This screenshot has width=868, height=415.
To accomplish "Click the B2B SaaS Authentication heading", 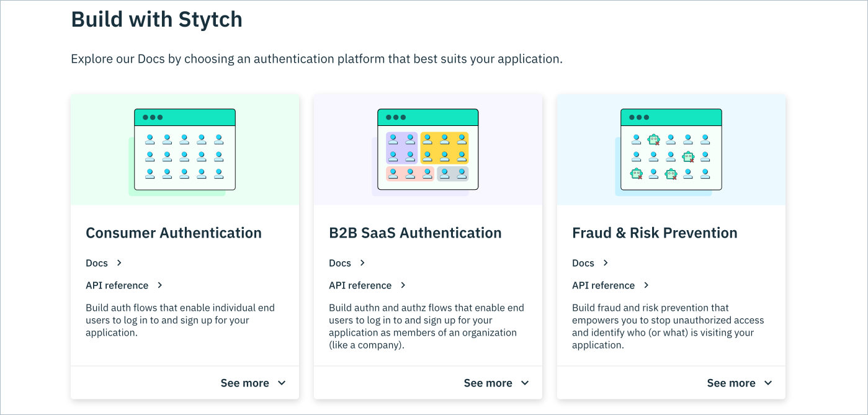I will coord(415,233).
